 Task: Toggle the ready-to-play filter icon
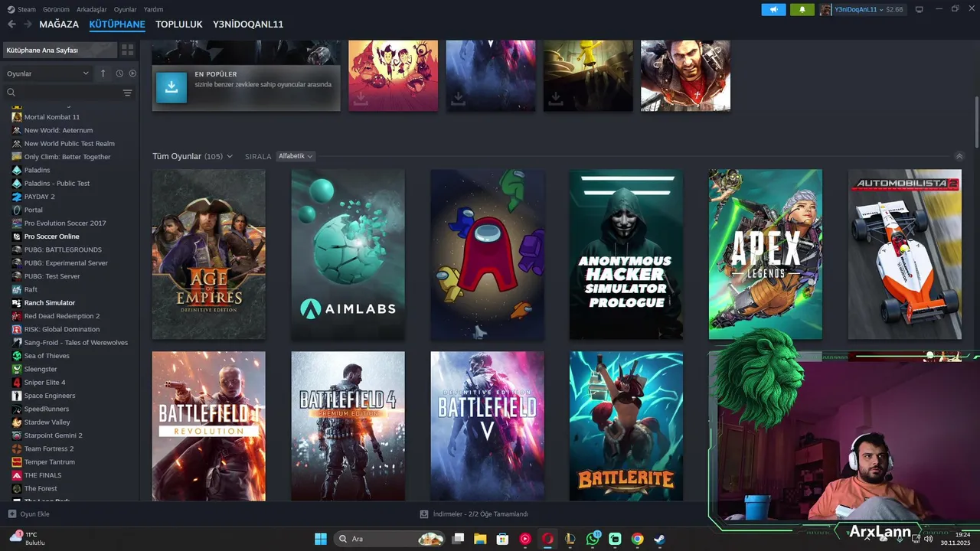(x=132, y=73)
